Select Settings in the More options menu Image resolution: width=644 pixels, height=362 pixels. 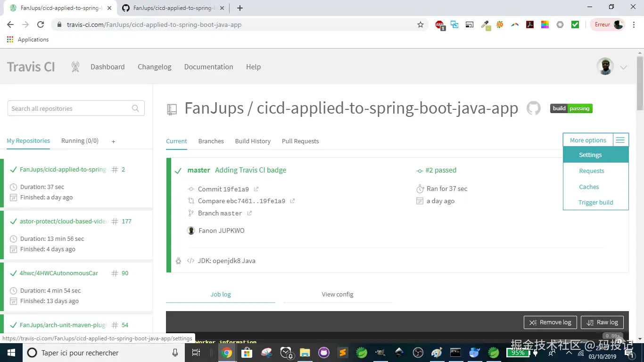(x=596, y=155)
